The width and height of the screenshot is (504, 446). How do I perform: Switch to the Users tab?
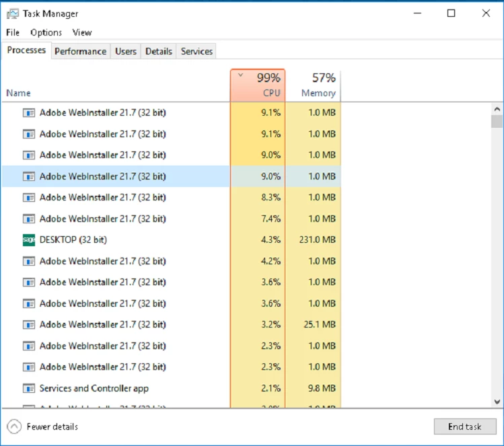126,51
